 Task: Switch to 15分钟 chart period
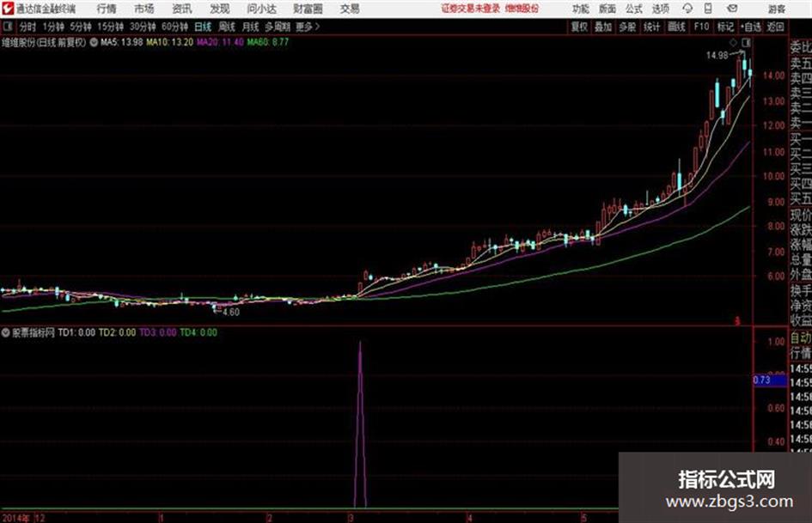[x=110, y=27]
